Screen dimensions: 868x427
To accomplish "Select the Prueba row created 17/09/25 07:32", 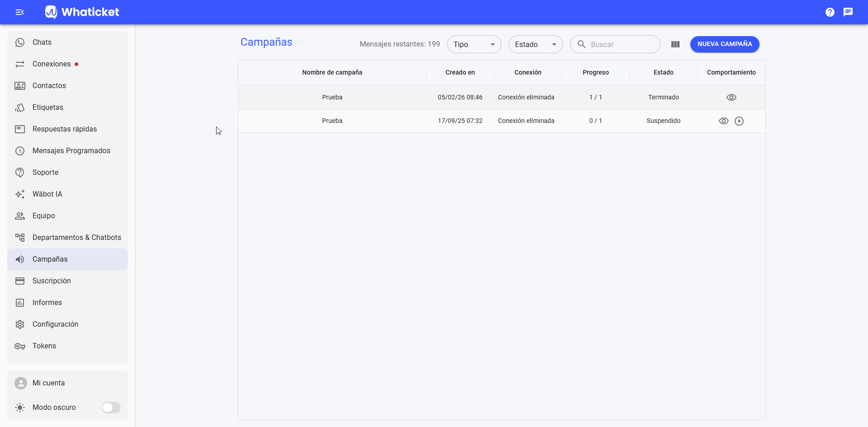I will (502, 121).
